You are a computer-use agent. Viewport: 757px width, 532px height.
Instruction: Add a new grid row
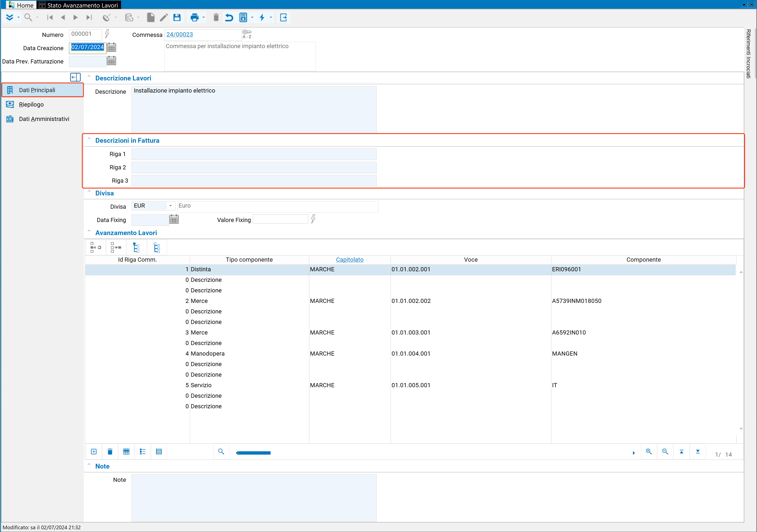point(94,452)
